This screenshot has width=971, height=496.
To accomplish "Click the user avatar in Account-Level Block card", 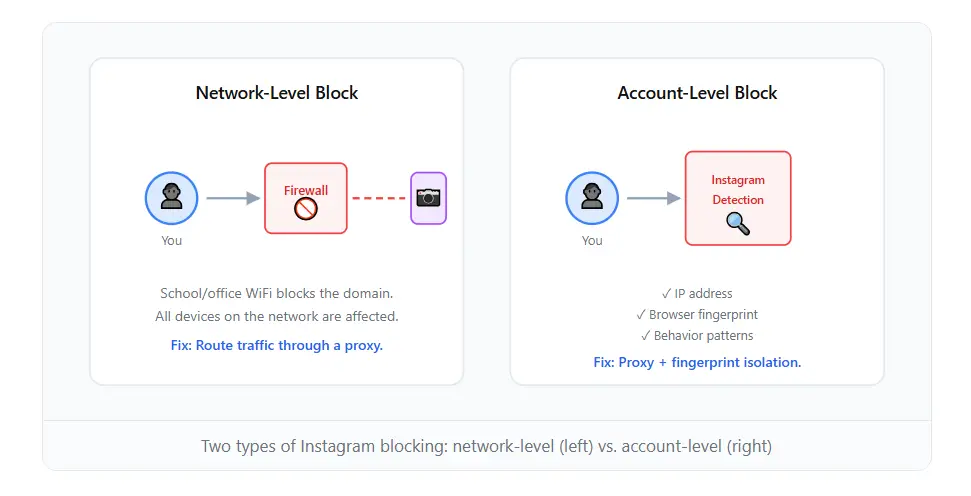I will (x=592, y=198).
